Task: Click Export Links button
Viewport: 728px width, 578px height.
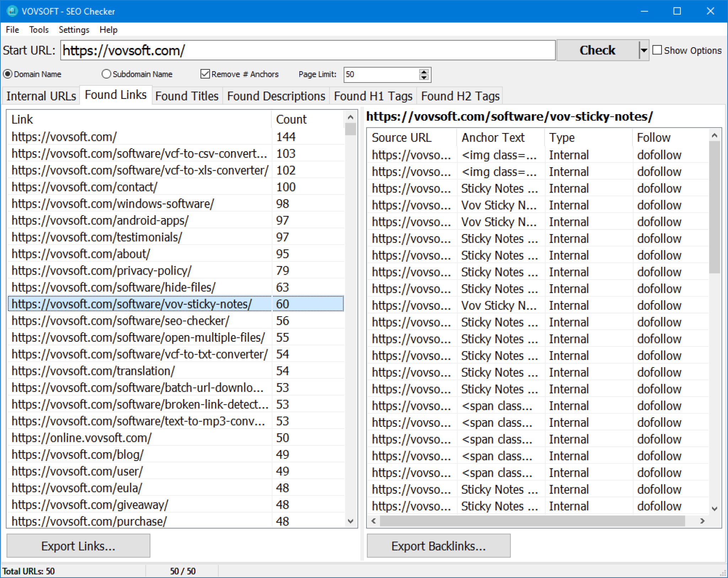Action: pyautogui.click(x=79, y=546)
